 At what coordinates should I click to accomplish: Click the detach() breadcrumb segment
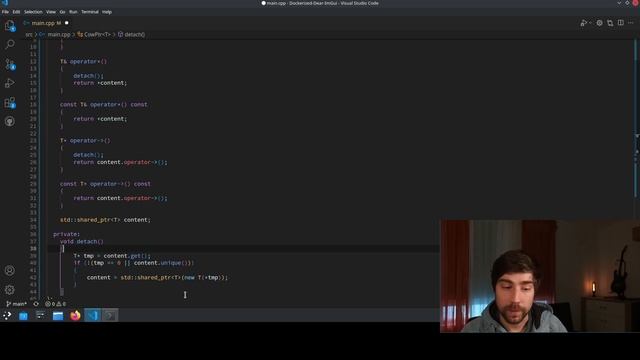coord(131,35)
